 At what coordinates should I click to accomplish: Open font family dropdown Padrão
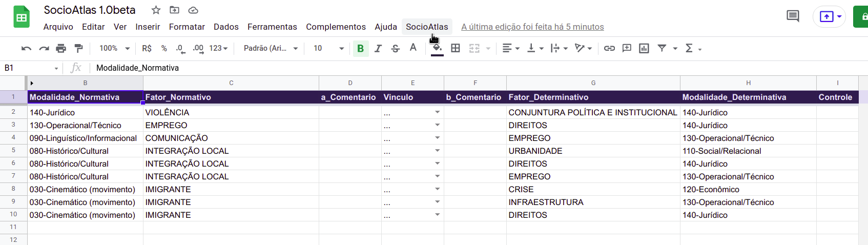tap(271, 48)
